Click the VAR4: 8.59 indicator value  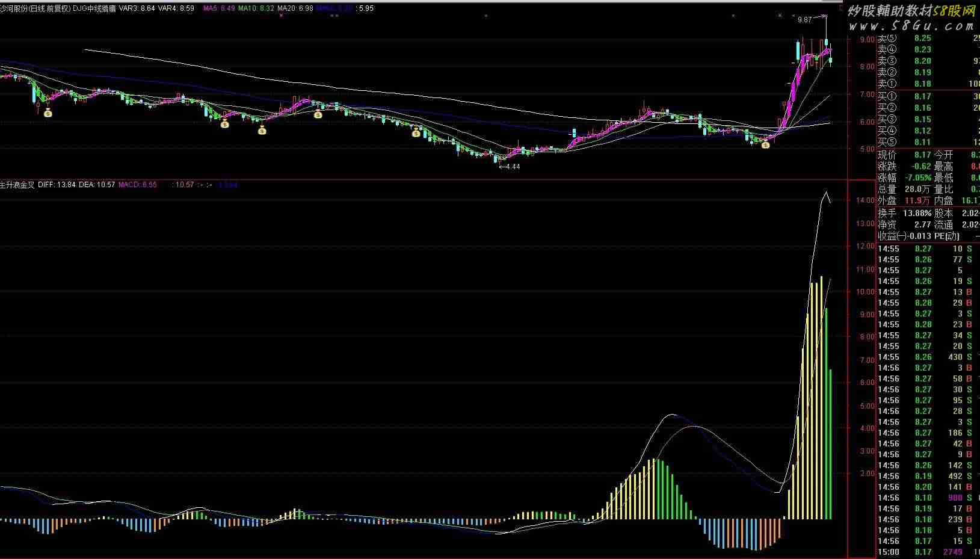(x=176, y=8)
